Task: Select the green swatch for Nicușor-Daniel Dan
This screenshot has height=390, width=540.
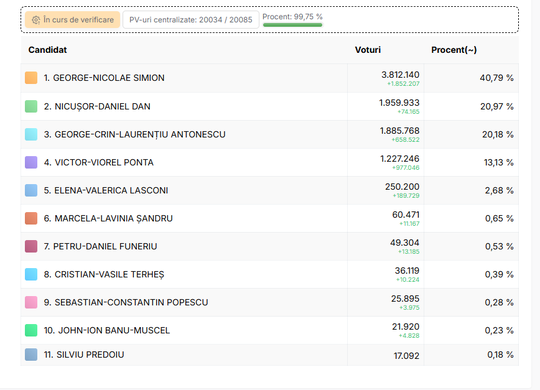Action: click(x=31, y=106)
